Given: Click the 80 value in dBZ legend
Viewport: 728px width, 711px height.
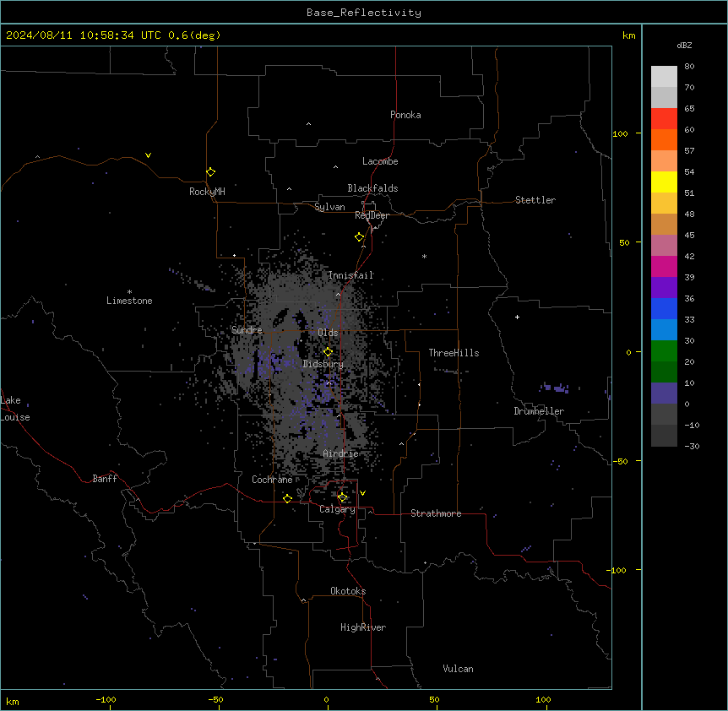Looking at the screenshot, I should (x=689, y=67).
